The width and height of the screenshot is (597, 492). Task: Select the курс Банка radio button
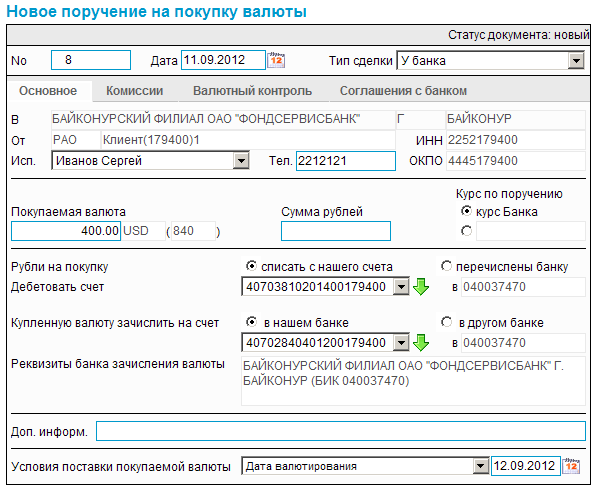(x=466, y=211)
